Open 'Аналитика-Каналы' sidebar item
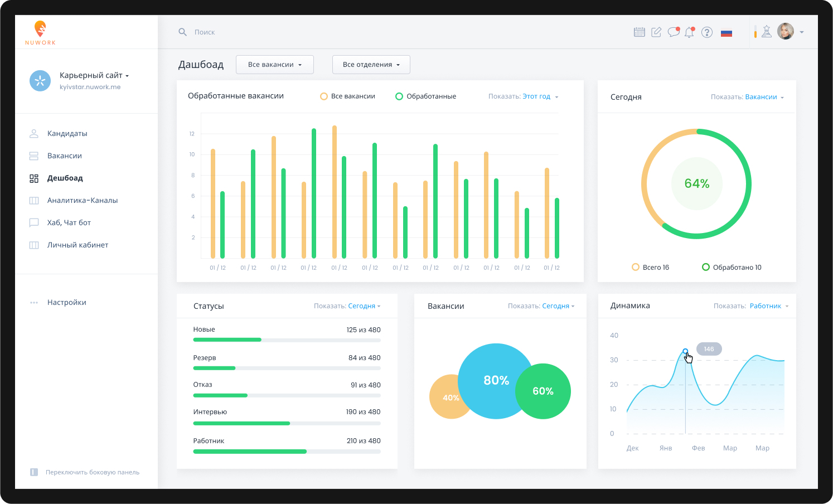The height and width of the screenshot is (504, 833). (x=82, y=201)
